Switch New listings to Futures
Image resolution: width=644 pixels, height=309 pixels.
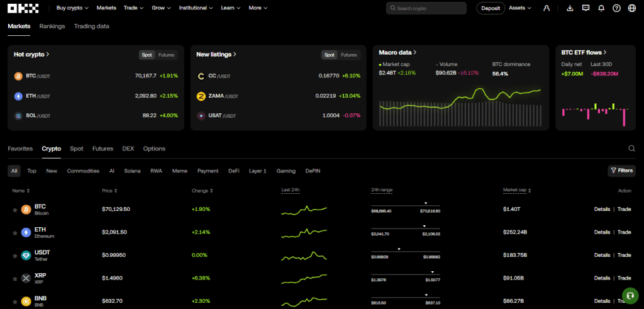(x=348, y=55)
